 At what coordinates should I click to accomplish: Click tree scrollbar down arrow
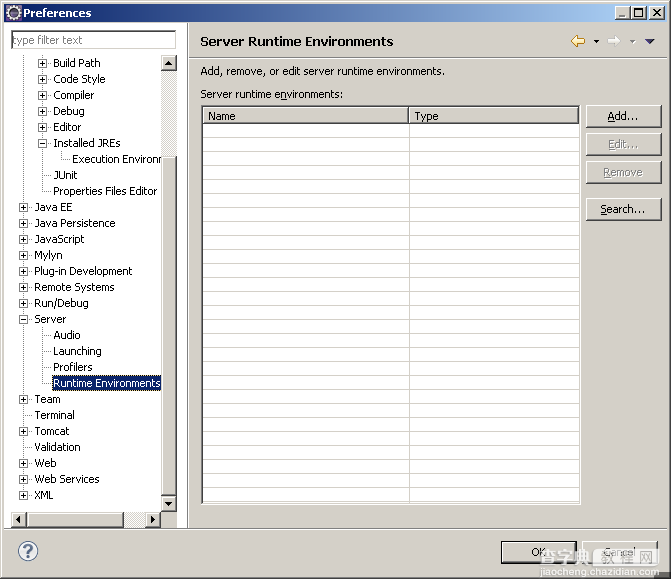[169, 503]
